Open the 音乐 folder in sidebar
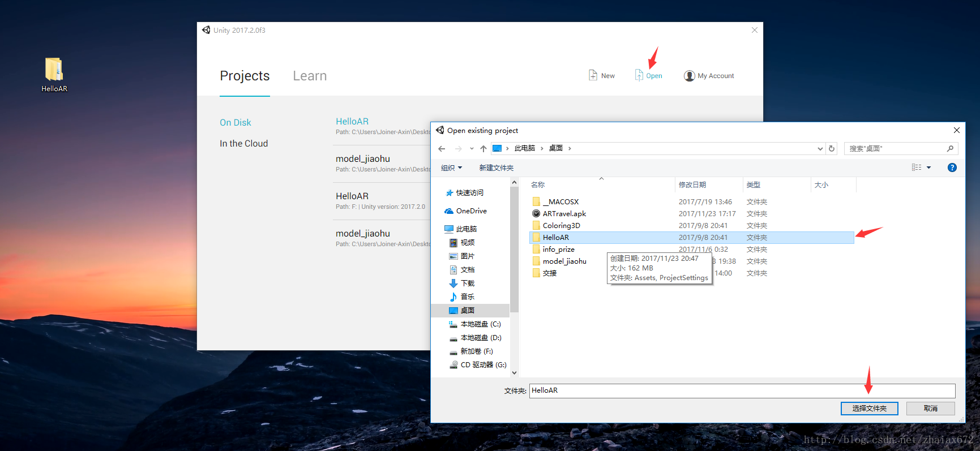980x451 pixels. (462, 297)
